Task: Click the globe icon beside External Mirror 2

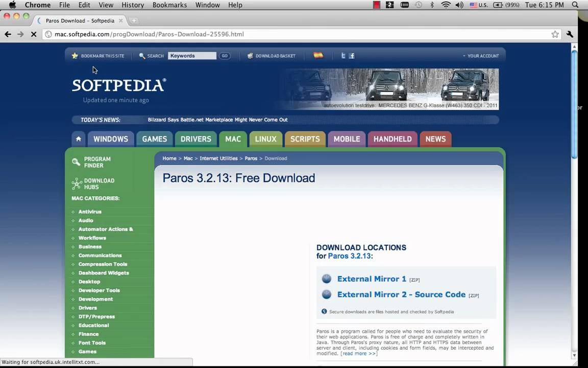Action: 327,294
